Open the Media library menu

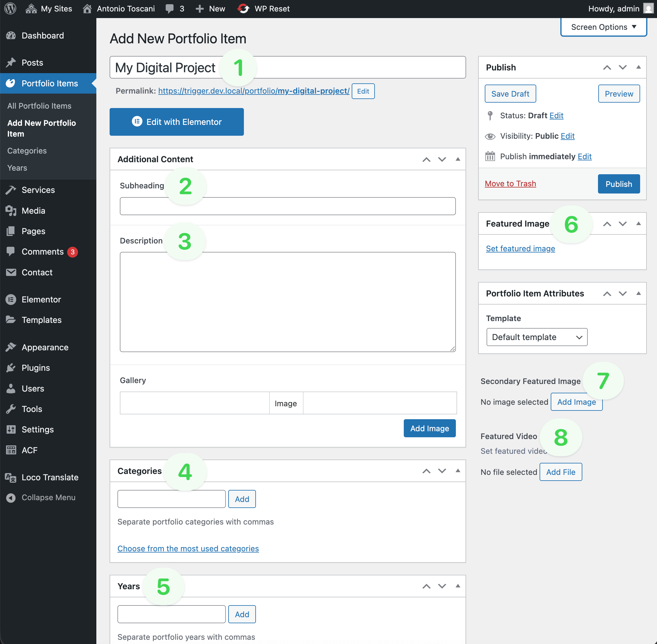click(33, 211)
